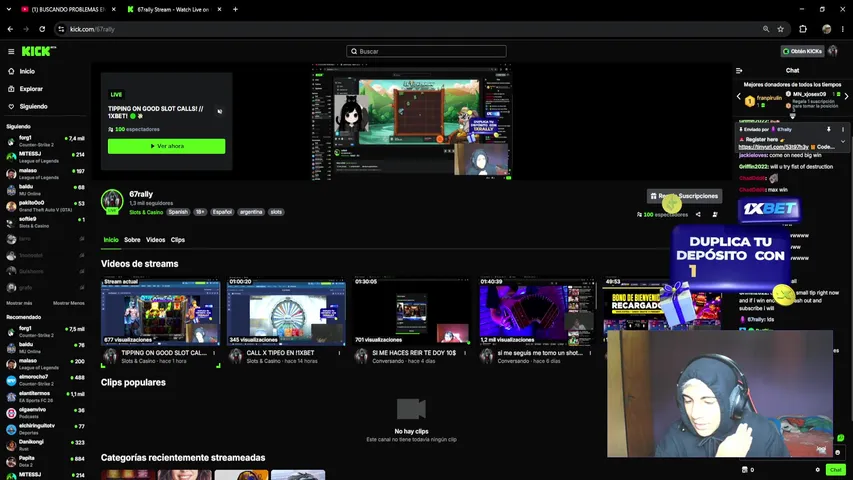Open the tab search dropdown arrow

pos(9,9)
